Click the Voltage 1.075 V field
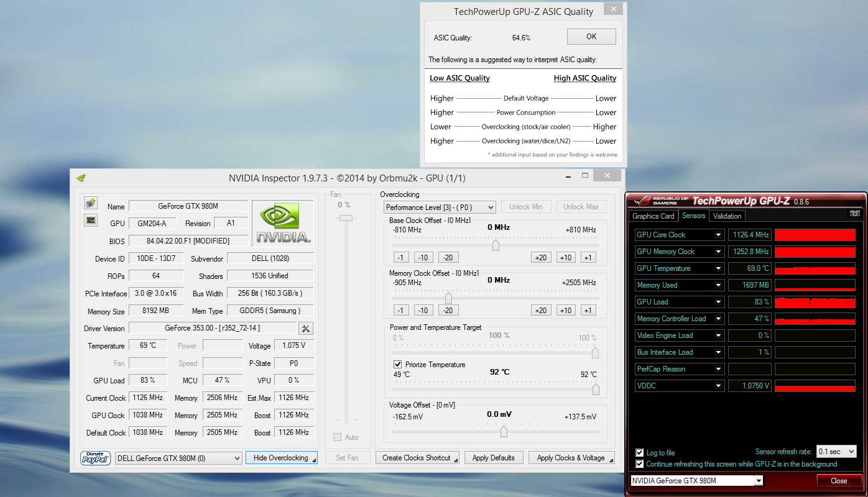This screenshot has height=497, width=868. coord(294,345)
